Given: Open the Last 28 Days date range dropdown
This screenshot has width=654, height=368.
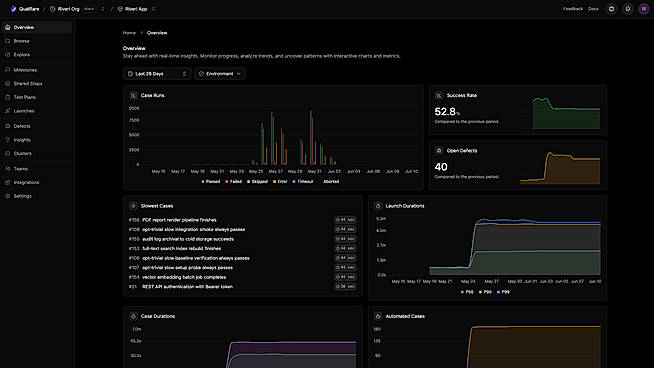Looking at the screenshot, I should 157,74.
